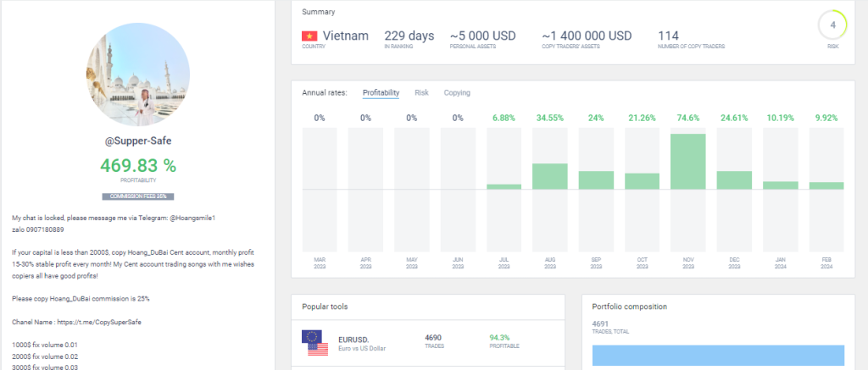Click the February 2024 chart bar
The width and height of the screenshot is (868, 370).
pos(826,185)
